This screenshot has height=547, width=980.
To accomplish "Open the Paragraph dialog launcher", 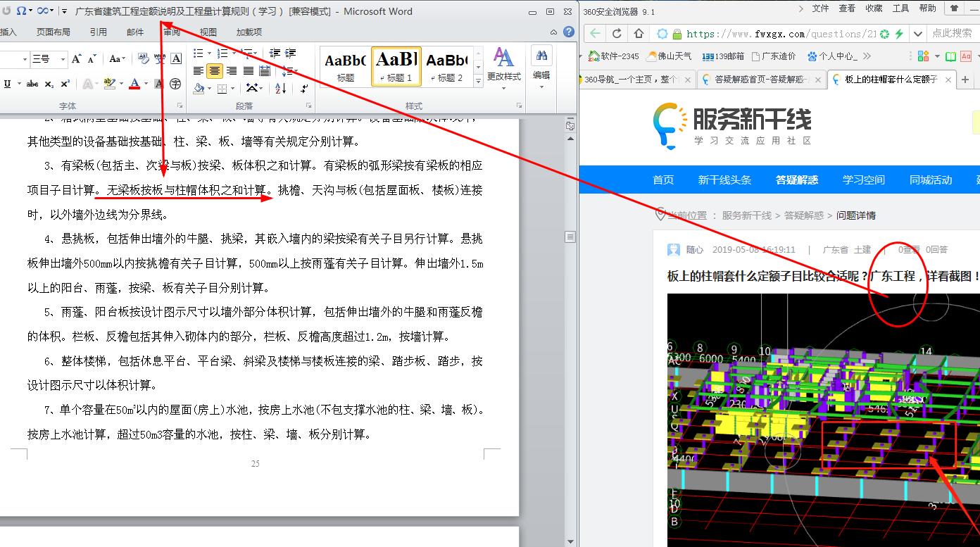I will 308,106.
